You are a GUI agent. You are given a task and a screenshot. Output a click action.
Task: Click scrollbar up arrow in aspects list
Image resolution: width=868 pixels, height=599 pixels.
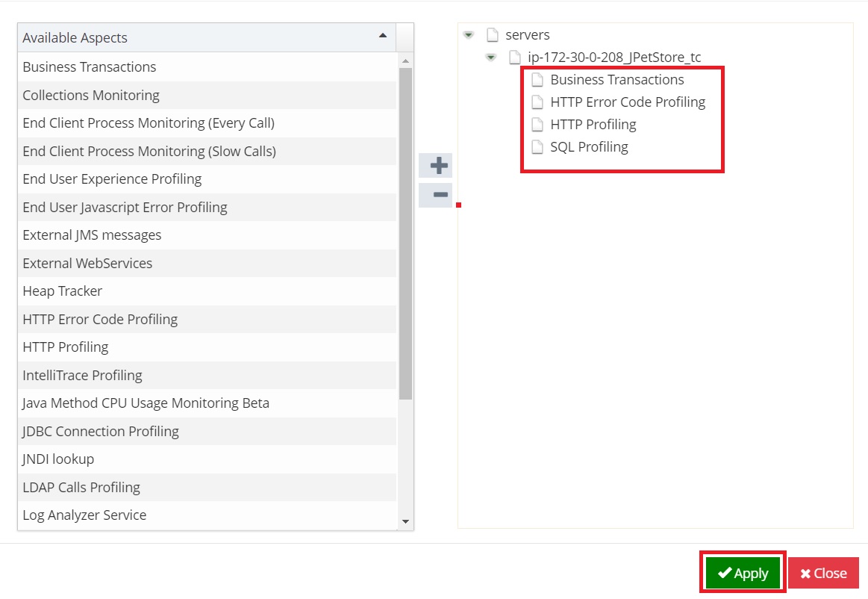[x=406, y=60]
